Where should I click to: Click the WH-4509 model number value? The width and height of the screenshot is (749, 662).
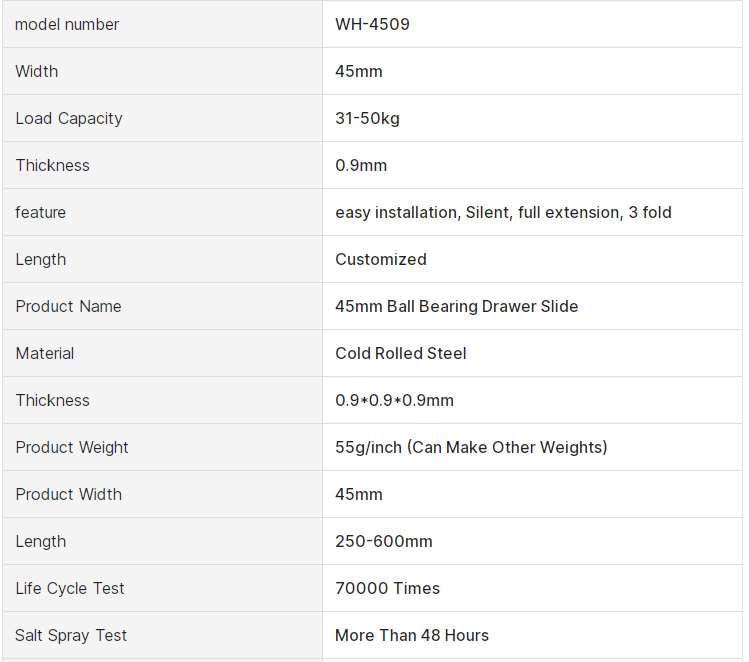[372, 24]
